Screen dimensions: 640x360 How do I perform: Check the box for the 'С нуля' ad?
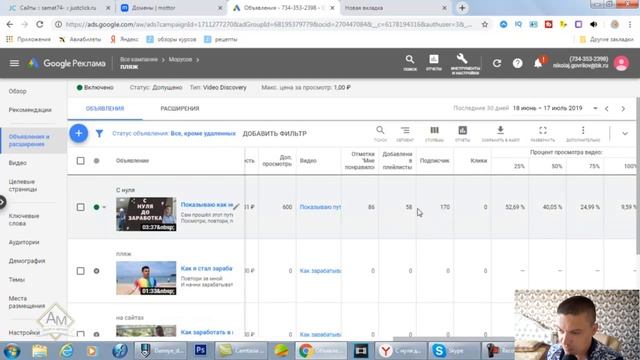(x=80, y=207)
